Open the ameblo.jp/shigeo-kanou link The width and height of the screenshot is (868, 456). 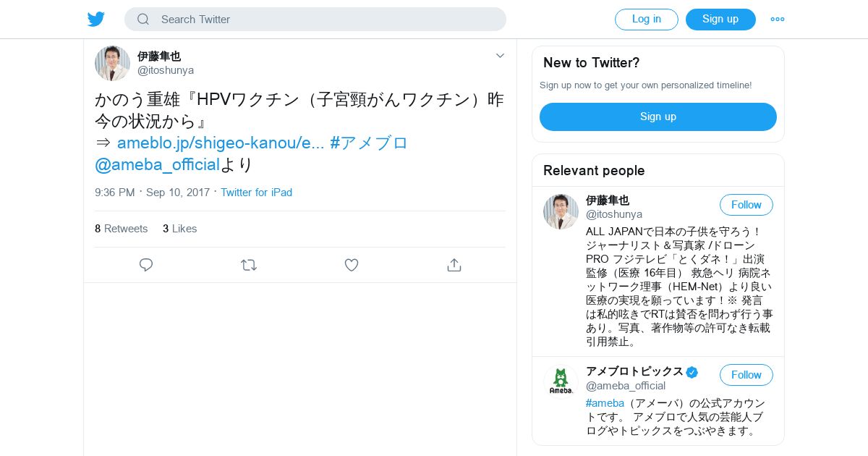[221, 143]
